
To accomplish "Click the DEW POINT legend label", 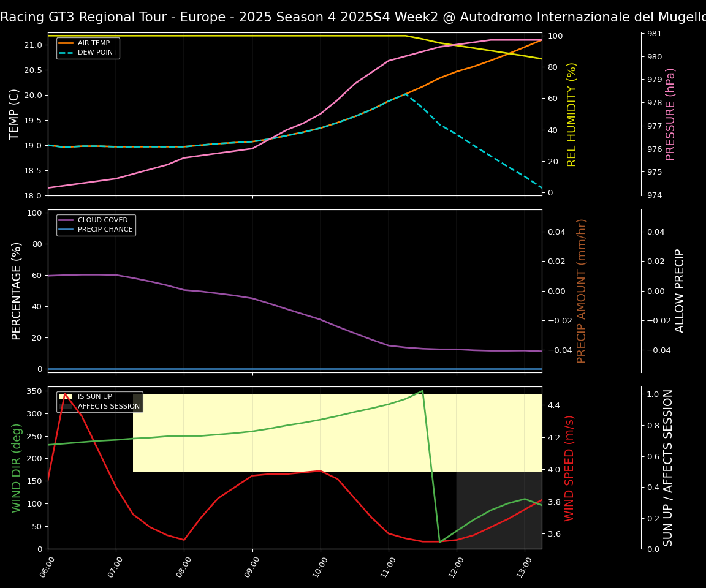I will pos(97,53).
